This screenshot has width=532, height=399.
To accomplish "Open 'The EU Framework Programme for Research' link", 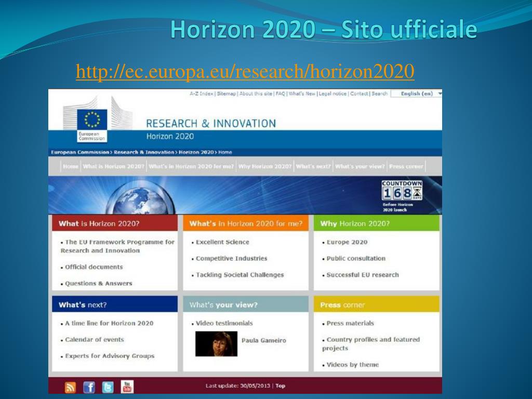I will (x=117, y=246).
